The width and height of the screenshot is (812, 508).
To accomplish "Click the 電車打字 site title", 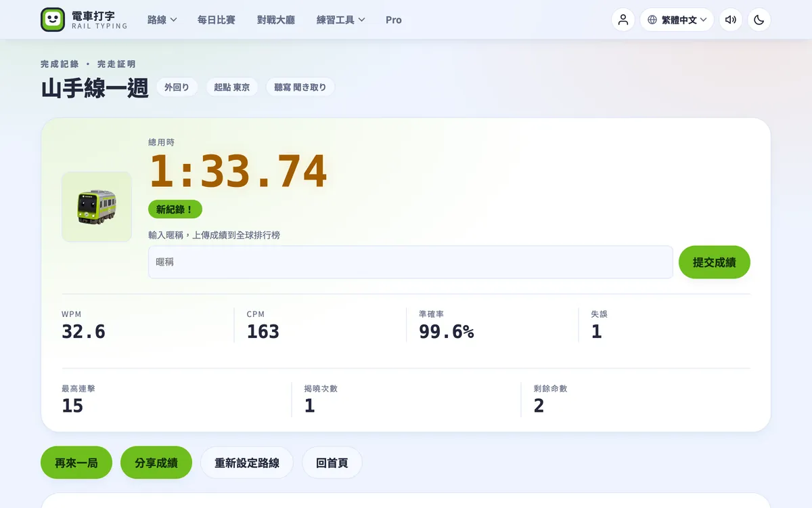I will click(93, 15).
